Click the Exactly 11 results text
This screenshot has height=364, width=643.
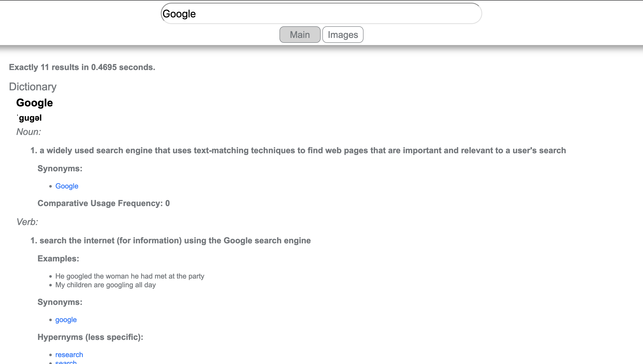(82, 67)
